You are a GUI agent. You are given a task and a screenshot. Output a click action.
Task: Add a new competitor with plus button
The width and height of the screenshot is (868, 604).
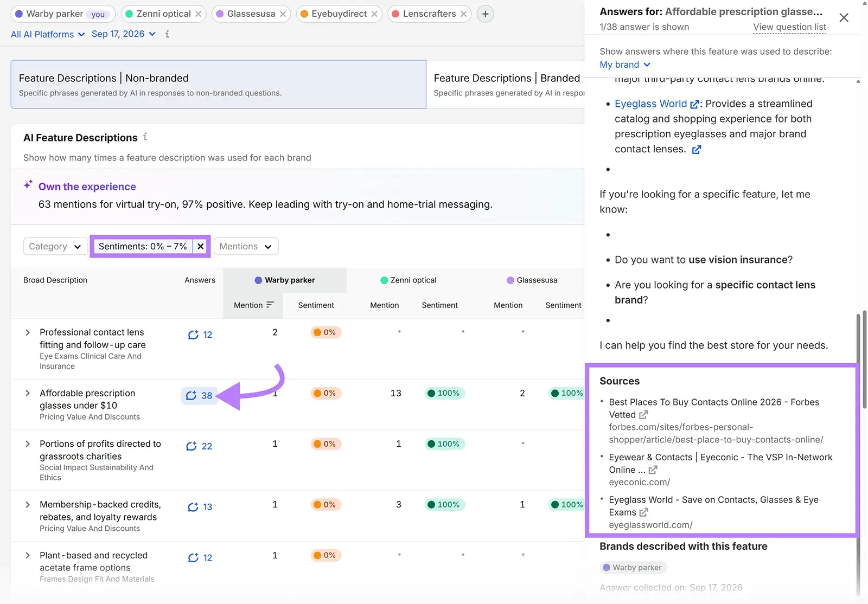pos(486,14)
